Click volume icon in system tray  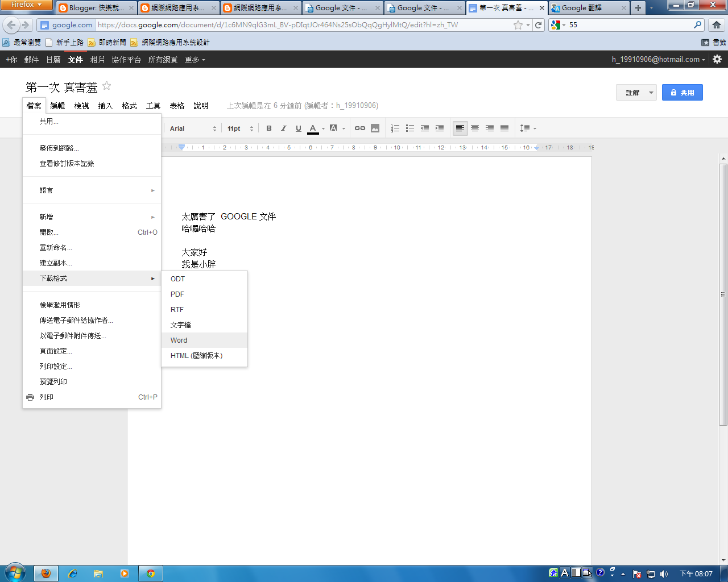click(x=664, y=573)
